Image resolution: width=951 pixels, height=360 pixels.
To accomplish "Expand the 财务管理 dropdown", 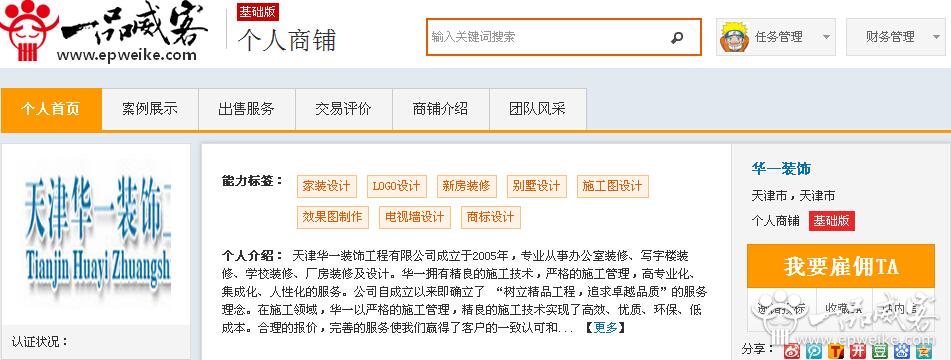I will click(x=936, y=38).
